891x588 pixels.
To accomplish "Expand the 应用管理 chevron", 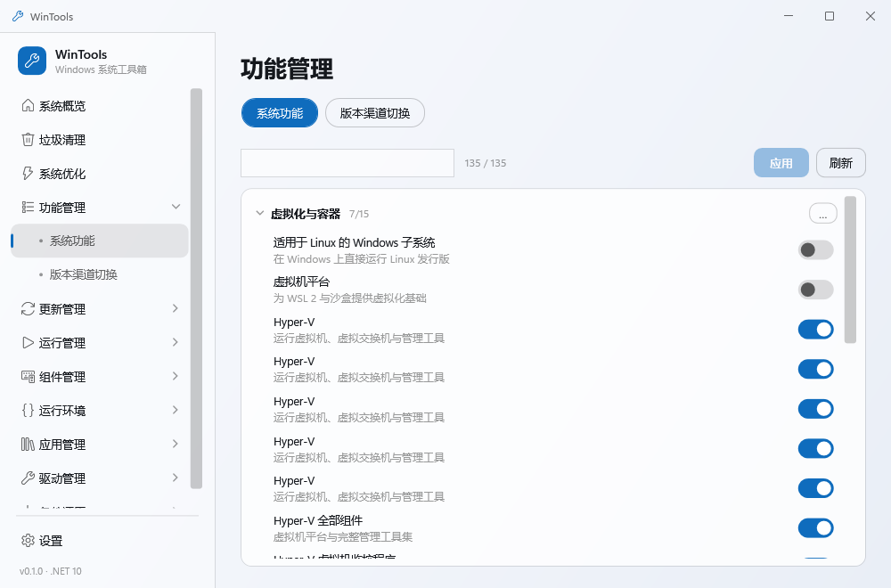I will point(176,444).
